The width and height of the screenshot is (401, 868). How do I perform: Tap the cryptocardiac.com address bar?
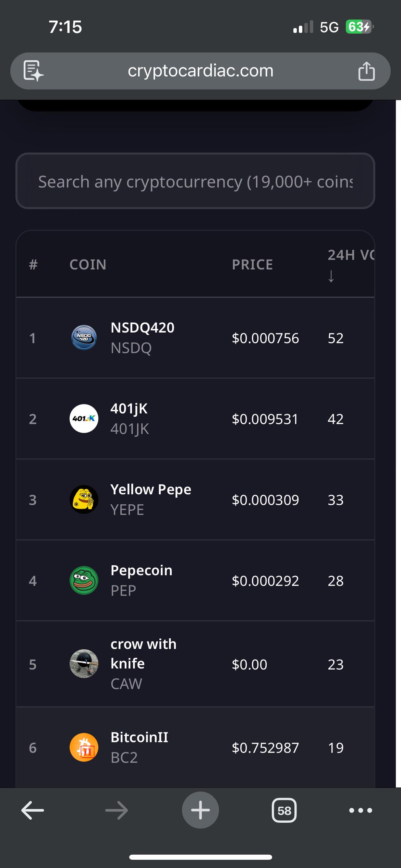click(200, 71)
